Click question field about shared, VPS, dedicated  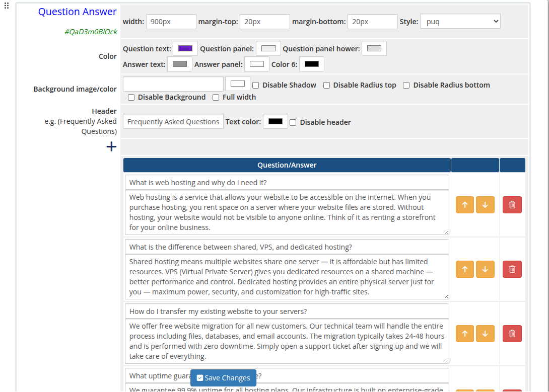tap(287, 247)
